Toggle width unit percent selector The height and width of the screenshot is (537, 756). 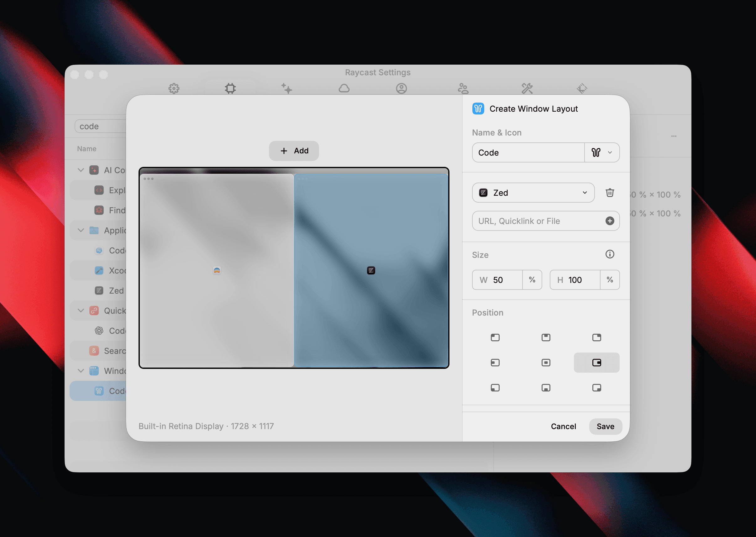pyautogui.click(x=532, y=280)
